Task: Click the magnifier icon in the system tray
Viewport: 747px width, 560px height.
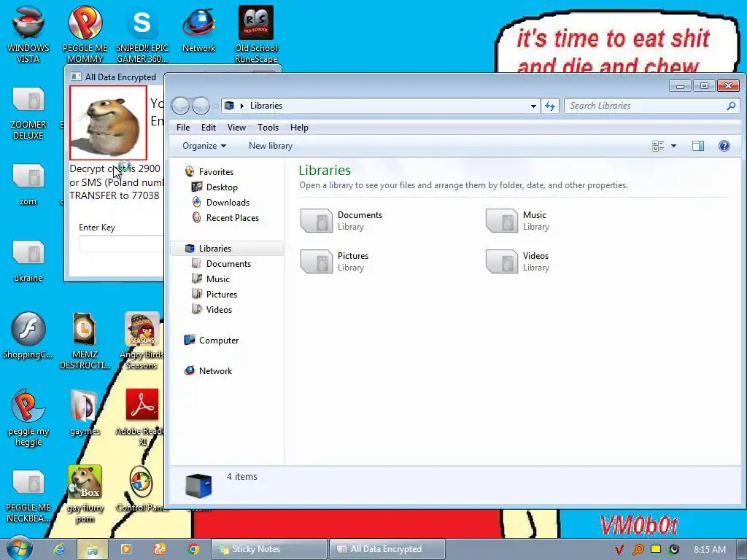Action: click(x=638, y=549)
